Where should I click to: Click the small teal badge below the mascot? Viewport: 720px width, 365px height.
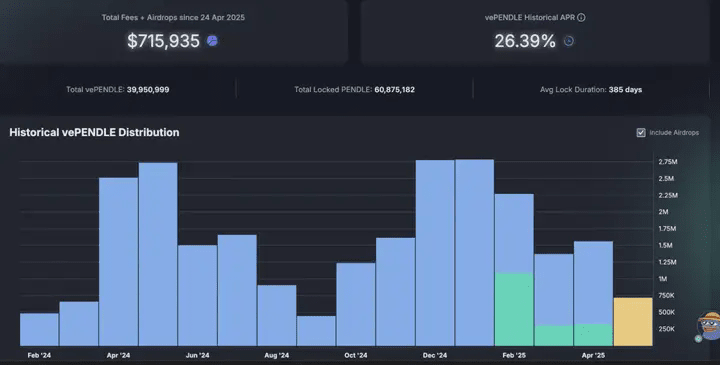pos(698,339)
